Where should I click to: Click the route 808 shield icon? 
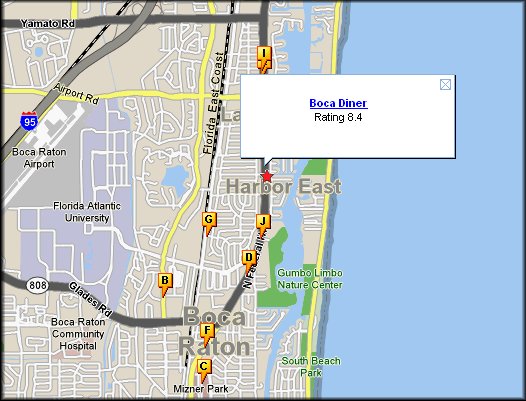38,286
